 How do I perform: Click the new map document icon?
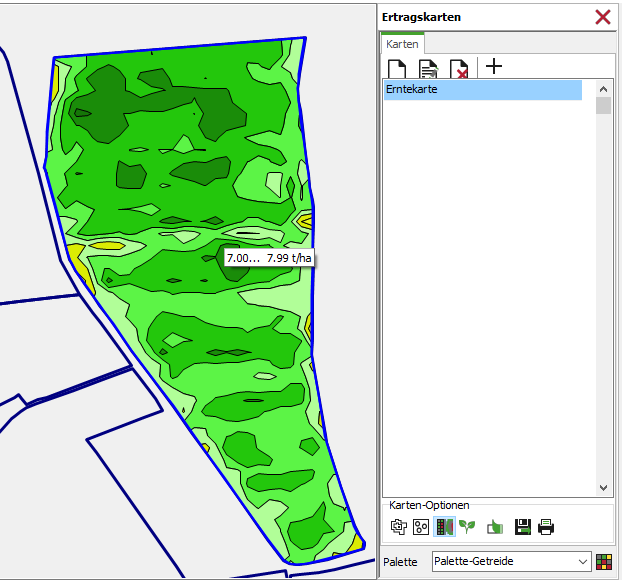pos(397,69)
